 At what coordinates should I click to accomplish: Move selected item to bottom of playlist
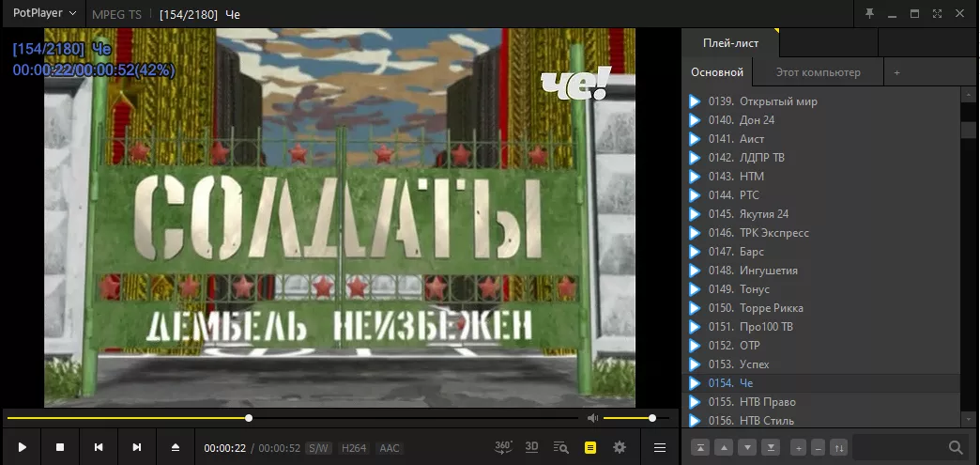(x=772, y=447)
